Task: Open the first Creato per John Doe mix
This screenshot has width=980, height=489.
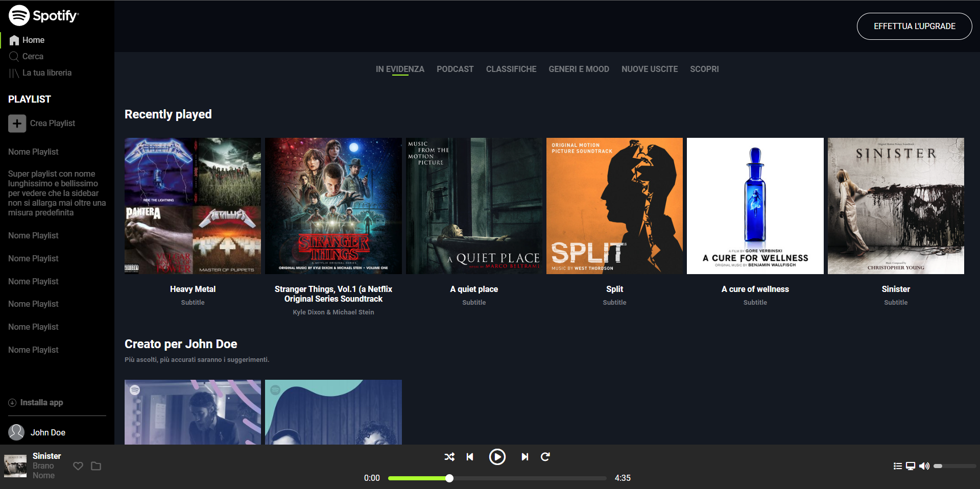Action: tap(193, 412)
